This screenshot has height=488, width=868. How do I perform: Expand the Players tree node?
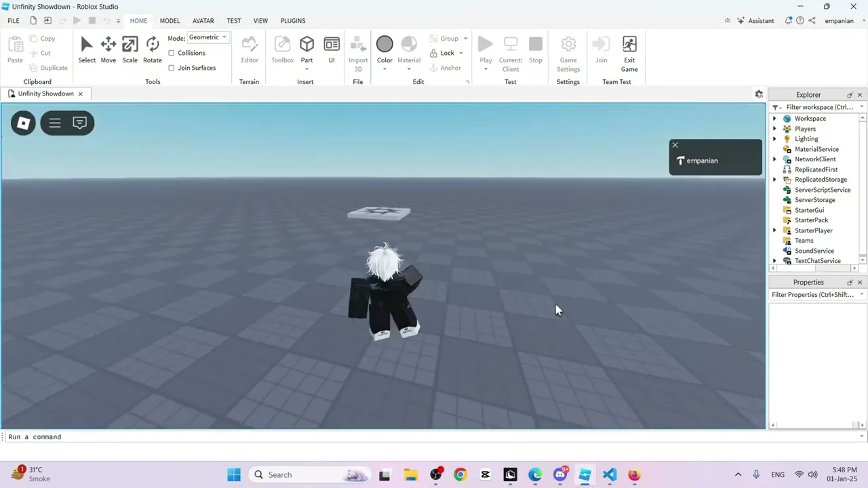click(774, 129)
